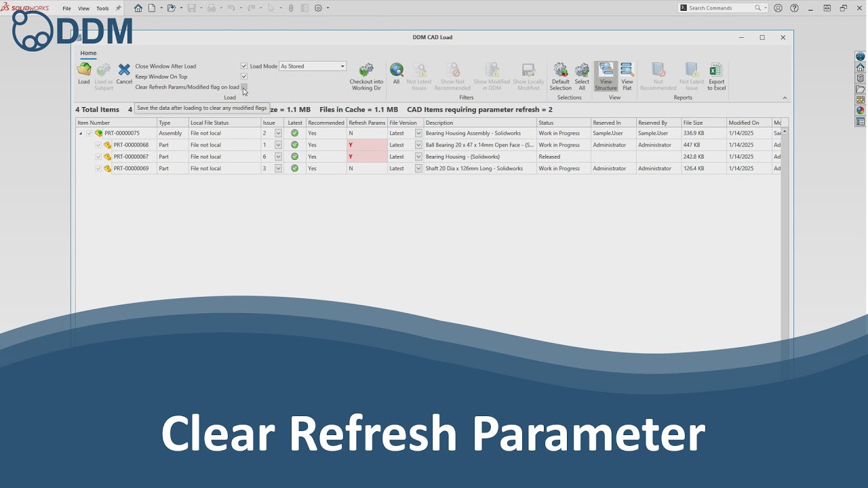Open File Version dropdown for PRT-00000069
This screenshot has width=868, height=488.
[418, 168]
